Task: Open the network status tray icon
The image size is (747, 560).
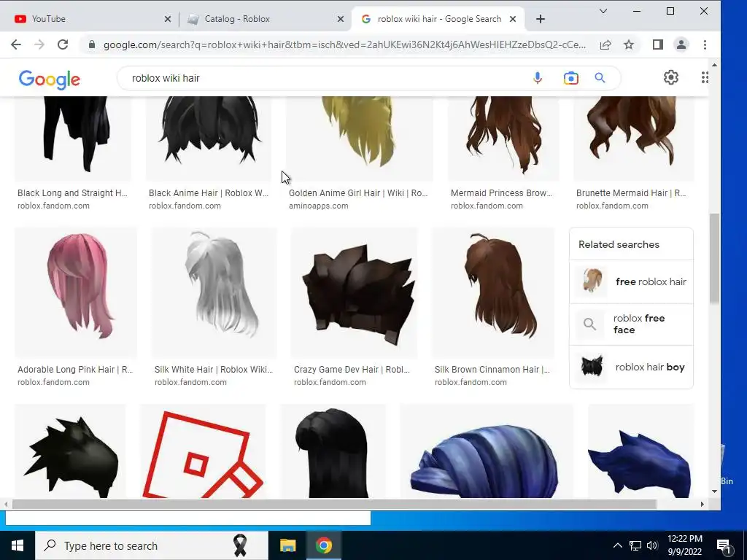Action: (635, 545)
